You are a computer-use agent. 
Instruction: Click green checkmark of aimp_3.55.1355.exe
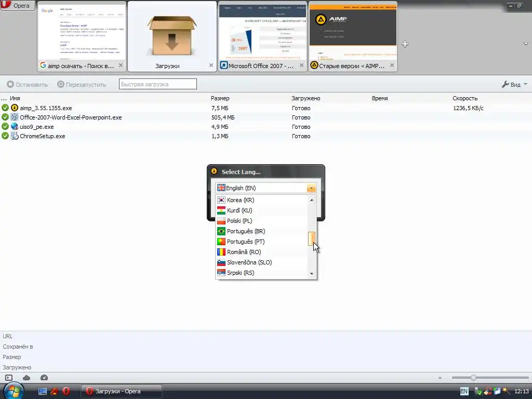[x=5, y=108]
